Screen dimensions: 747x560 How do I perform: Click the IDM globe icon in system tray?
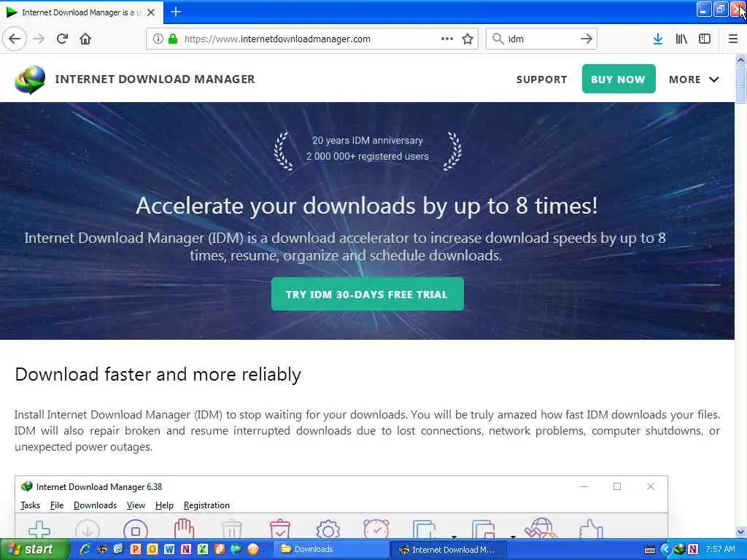coord(679,549)
